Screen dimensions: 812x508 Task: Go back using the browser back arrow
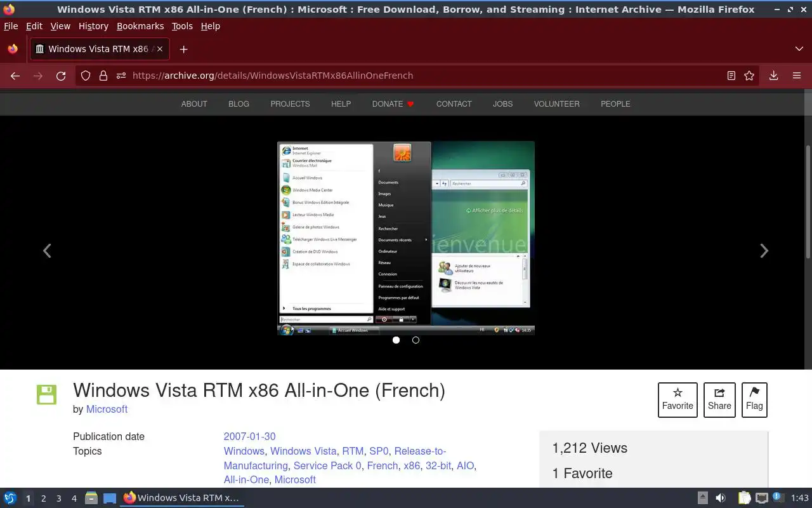pyautogui.click(x=15, y=76)
